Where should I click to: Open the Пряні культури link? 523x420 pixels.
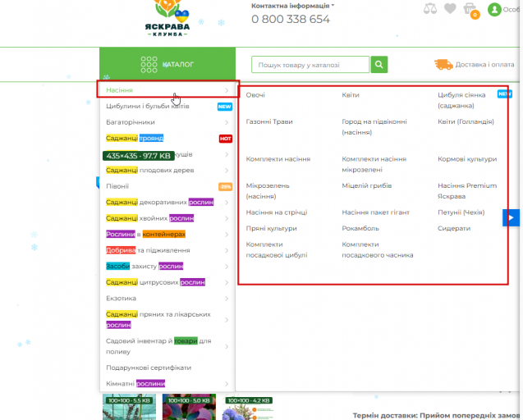point(271,228)
